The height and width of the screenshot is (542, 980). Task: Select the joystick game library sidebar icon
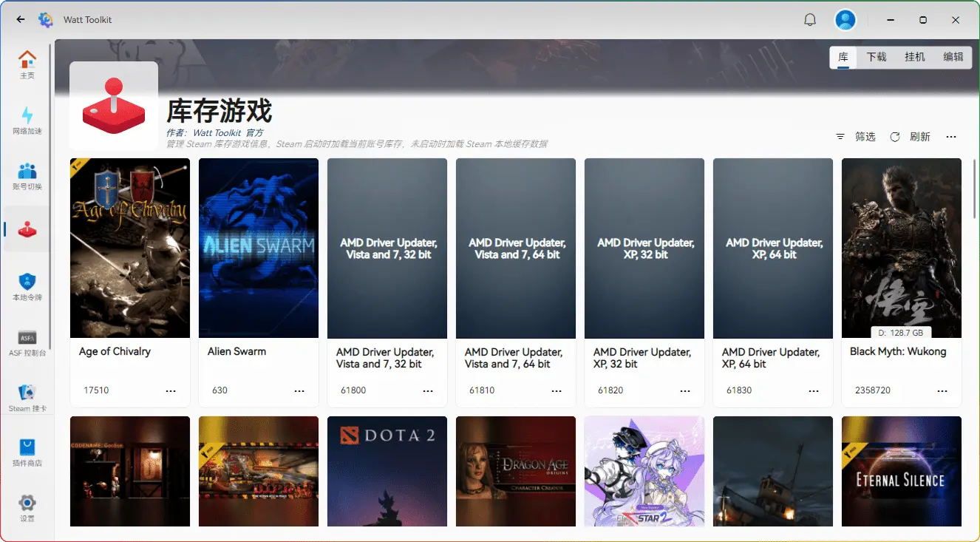click(x=27, y=229)
